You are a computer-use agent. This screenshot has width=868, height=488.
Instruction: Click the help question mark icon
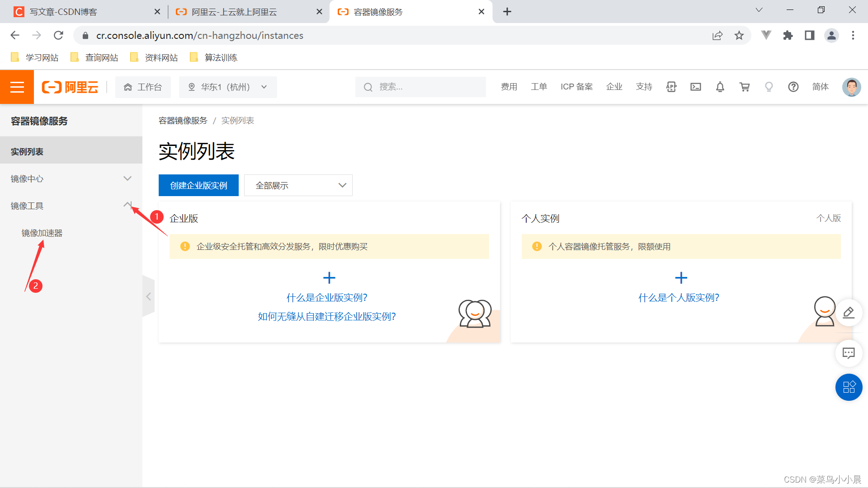tap(793, 87)
